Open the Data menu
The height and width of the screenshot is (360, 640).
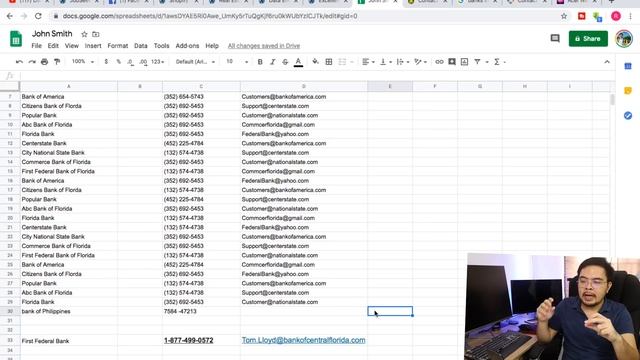[x=141, y=46]
